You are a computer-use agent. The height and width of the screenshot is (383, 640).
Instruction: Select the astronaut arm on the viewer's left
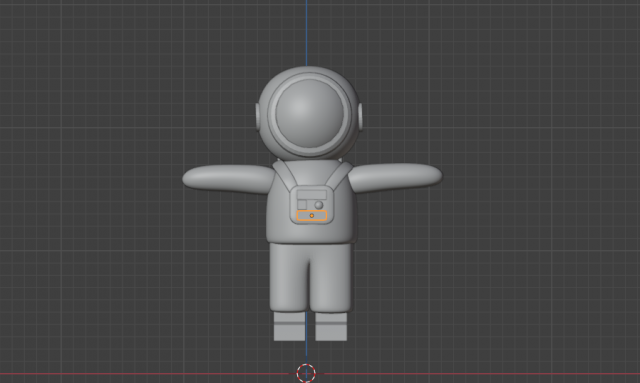pos(229,178)
